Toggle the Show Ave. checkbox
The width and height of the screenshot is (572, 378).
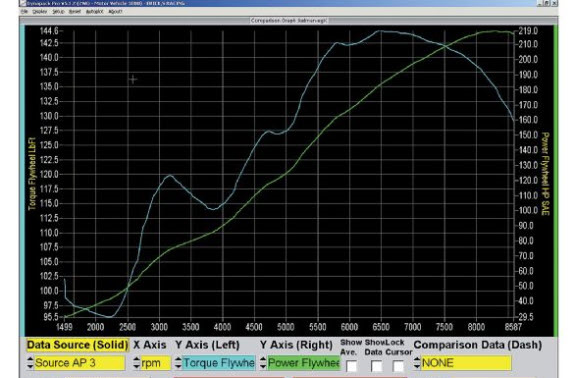352,366
